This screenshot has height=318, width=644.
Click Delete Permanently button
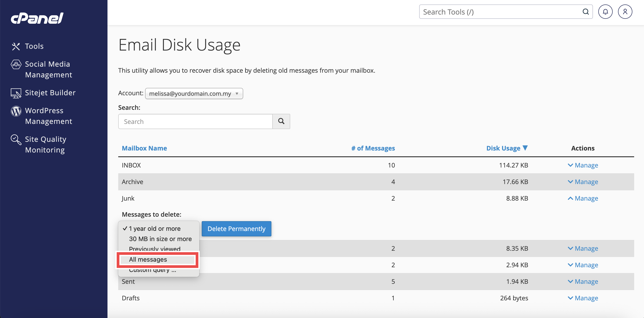236,229
